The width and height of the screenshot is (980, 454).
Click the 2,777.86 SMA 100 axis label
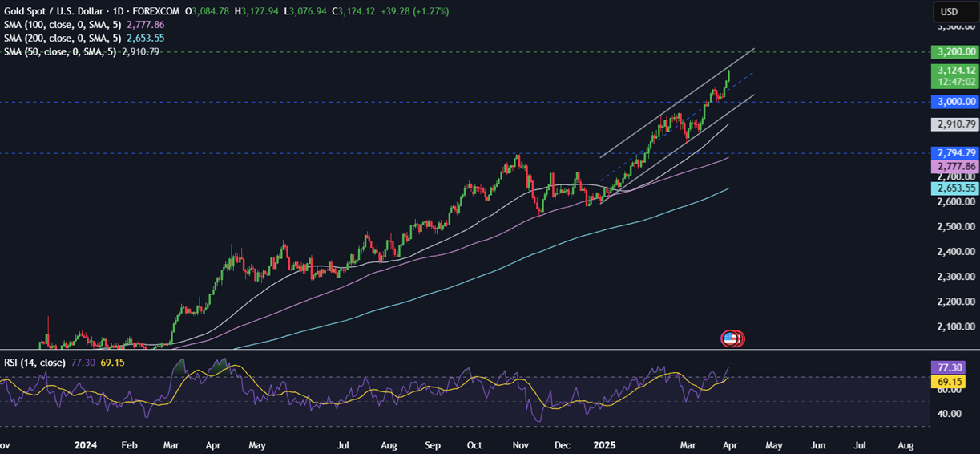click(954, 166)
